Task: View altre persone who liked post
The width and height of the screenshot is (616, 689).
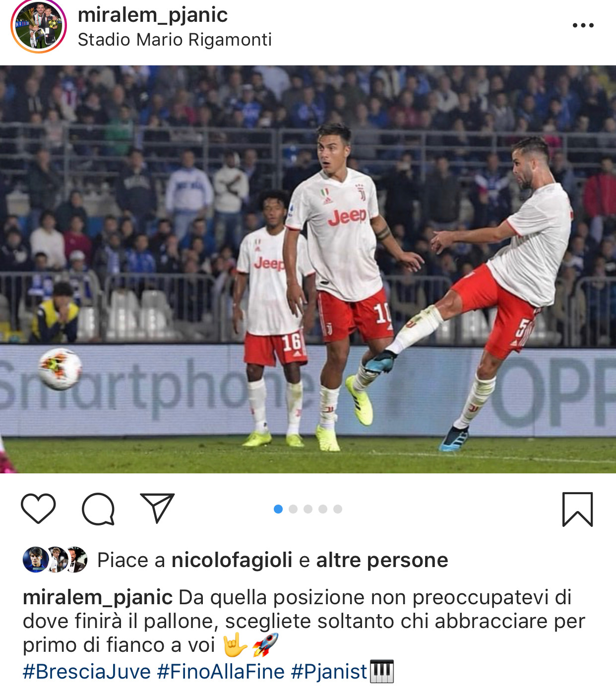Action: (x=382, y=560)
